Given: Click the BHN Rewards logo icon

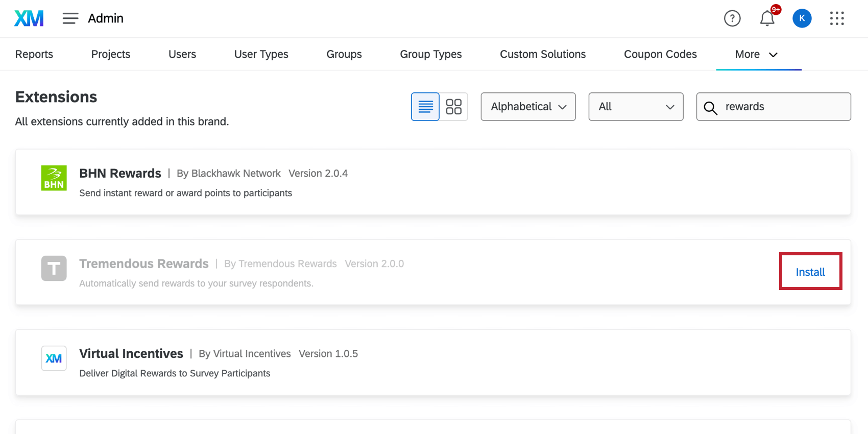Looking at the screenshot, I should (54, 178).
